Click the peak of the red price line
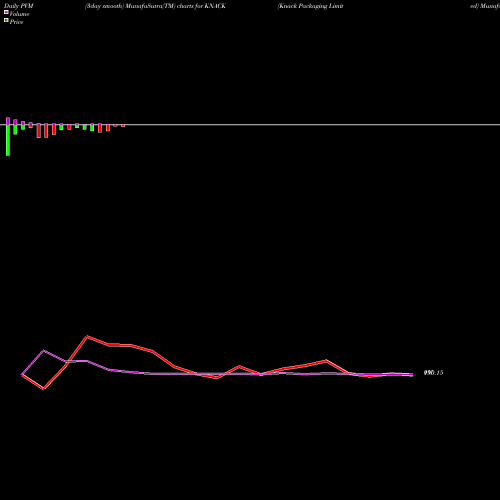This screenshot has height=500, width=500. pyautogui.click(x=87, y=337)
